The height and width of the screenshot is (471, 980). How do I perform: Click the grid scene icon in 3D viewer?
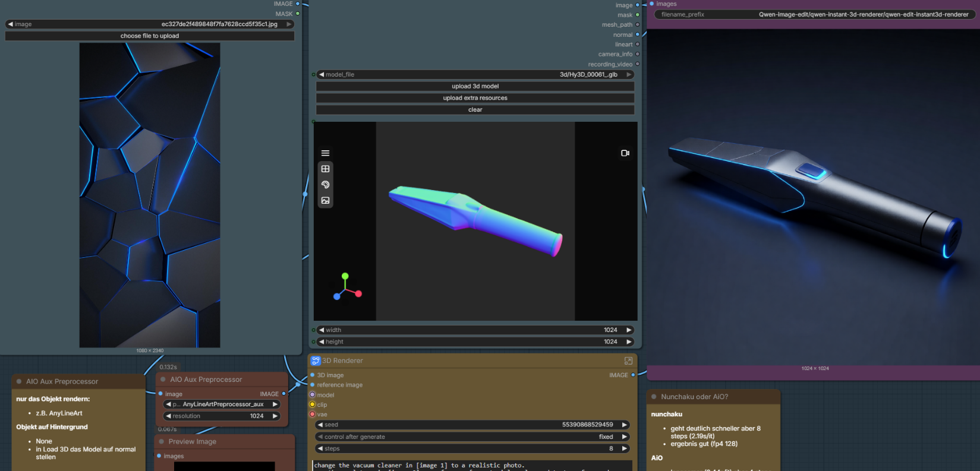click(x=325, y=169)
